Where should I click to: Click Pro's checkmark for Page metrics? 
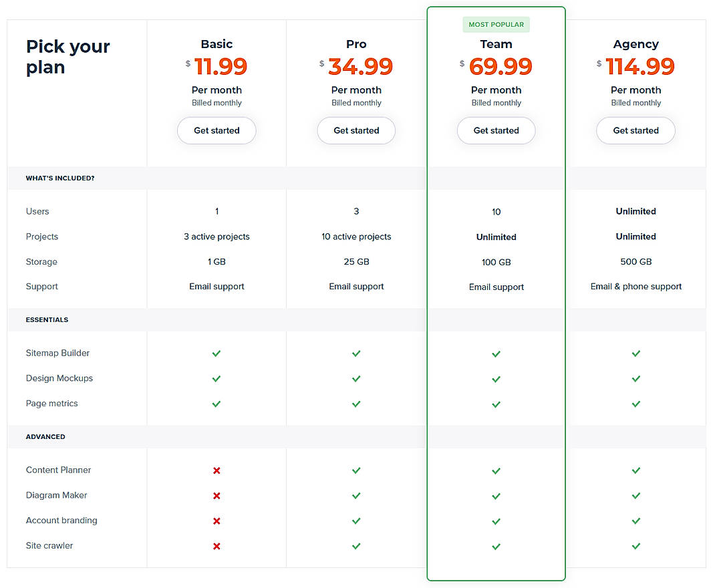pyautogui.click(x=356, y=404)
